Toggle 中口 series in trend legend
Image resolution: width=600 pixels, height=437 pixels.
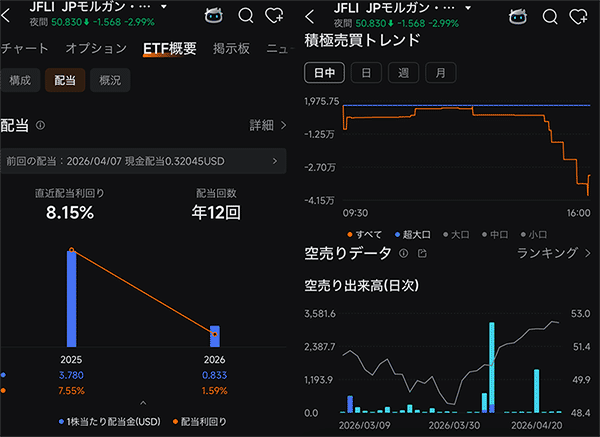pyautogui.click(x=495, y=234)
